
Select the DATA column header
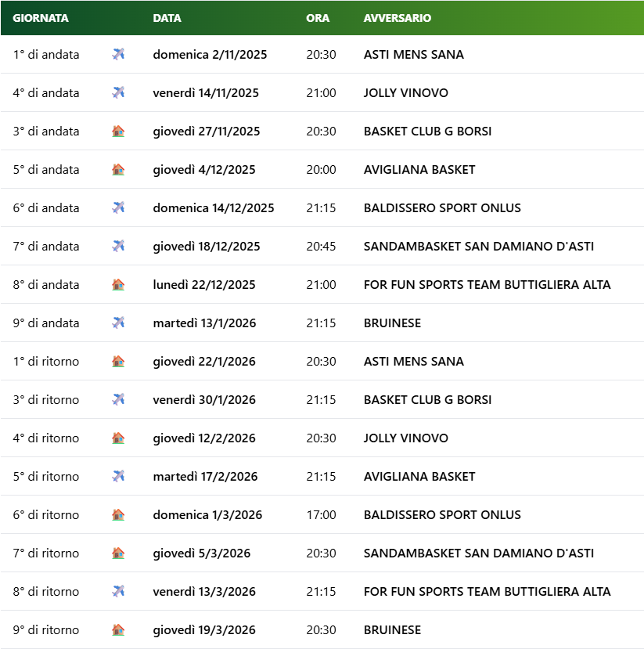click(x=167, y=18)
